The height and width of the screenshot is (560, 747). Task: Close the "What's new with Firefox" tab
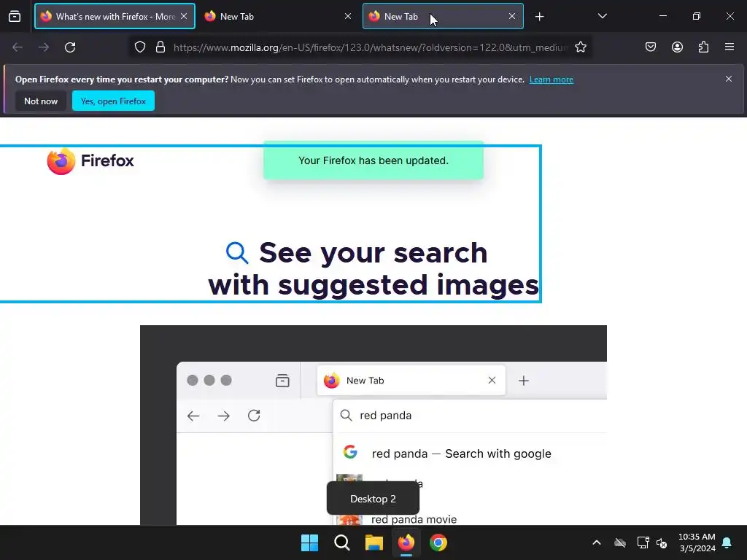point(184,16)
